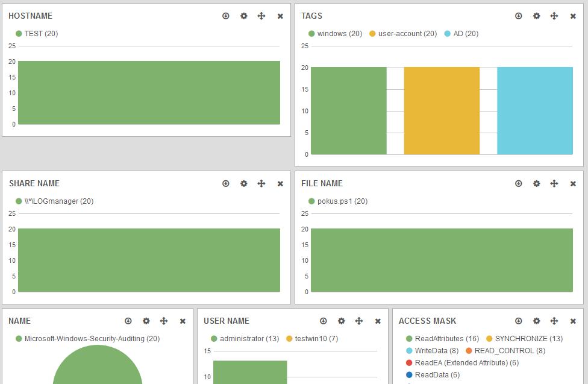Click the green dot beside TEST (20)
588x384 pixels.
click(x=19, y=33)
